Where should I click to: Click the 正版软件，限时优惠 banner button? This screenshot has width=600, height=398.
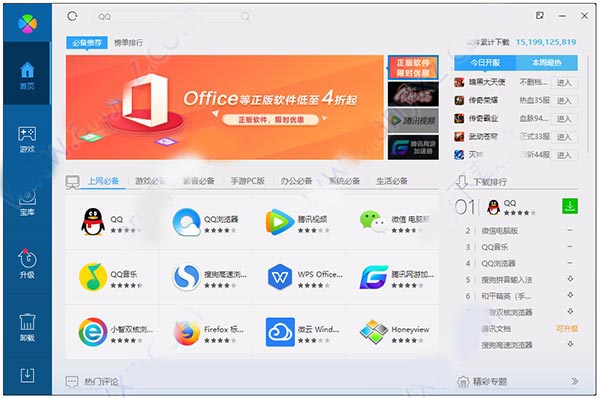point(271,120)
